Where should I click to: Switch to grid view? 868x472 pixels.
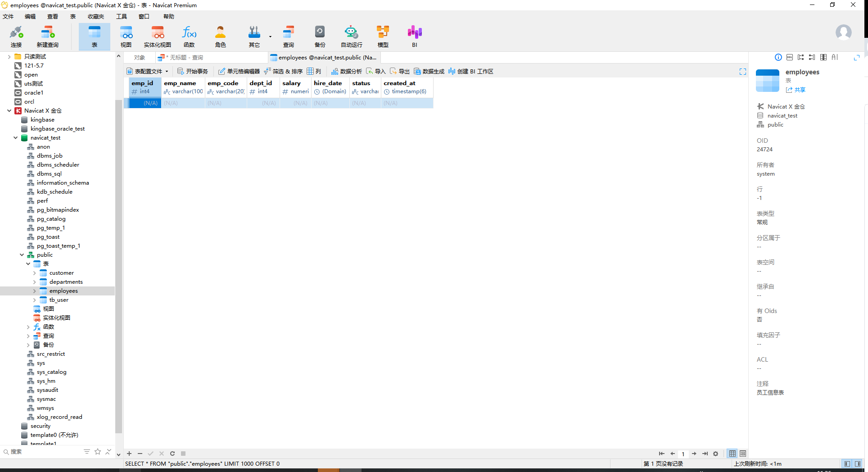(x=732, y=454)
